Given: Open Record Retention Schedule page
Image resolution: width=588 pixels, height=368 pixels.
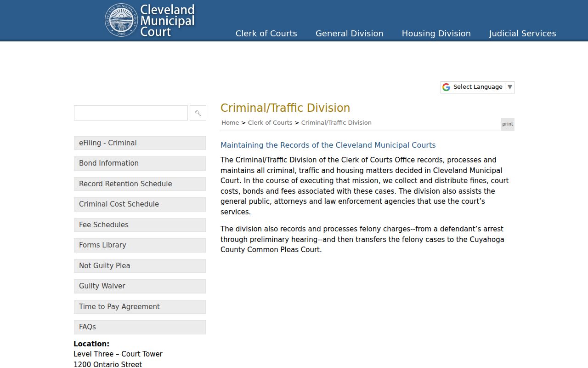Looking at the screenshot, I should click(x=140, y=184).
